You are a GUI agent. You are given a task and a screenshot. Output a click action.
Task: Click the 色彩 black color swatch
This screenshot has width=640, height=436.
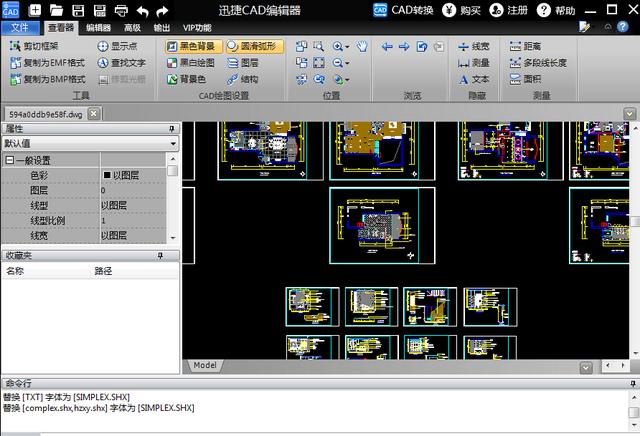point(107,175)
